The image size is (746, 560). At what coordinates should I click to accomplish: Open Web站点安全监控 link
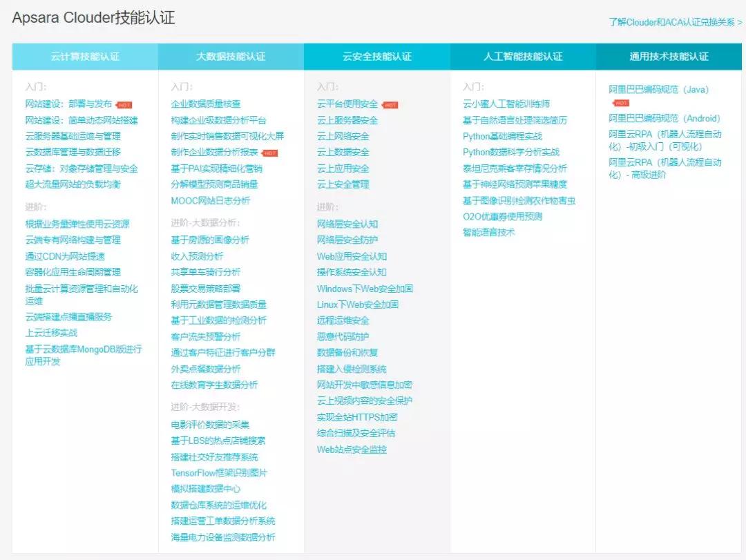tap(352, 449)
